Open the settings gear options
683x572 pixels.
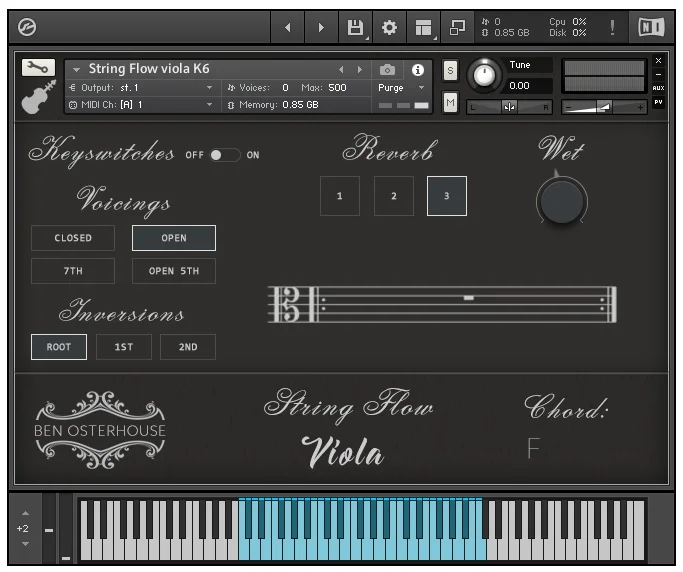(389, 27)
